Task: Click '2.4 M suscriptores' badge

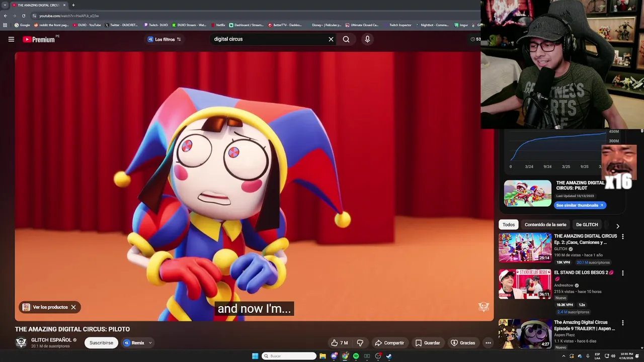Action: [573, 312]
